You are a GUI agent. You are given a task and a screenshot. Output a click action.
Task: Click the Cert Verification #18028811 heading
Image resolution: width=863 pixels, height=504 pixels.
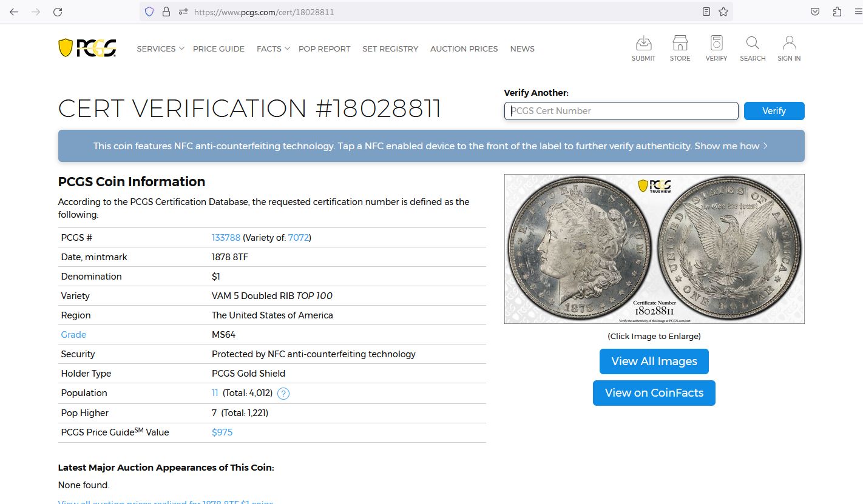[249, 109]
